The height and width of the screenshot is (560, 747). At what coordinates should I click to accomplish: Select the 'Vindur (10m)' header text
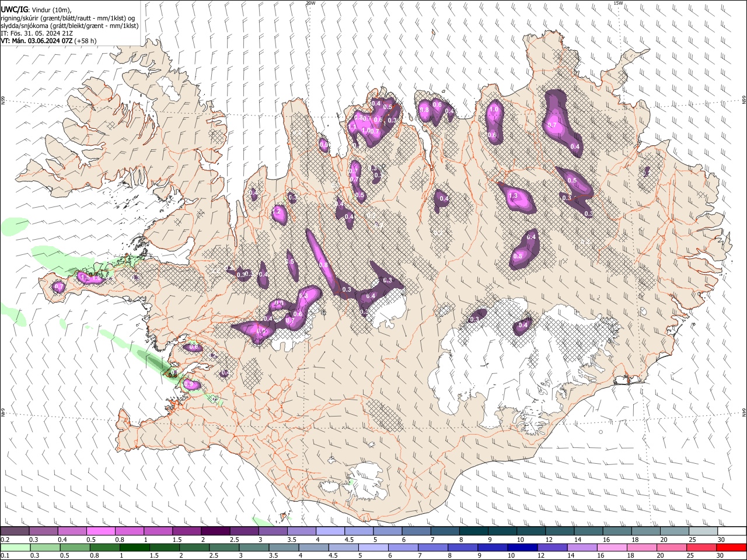51,10
